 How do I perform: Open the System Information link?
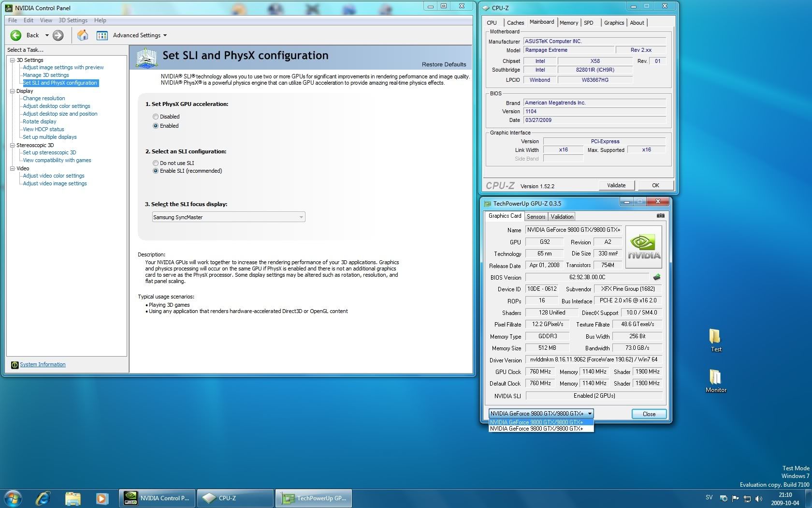click(43, 365)
